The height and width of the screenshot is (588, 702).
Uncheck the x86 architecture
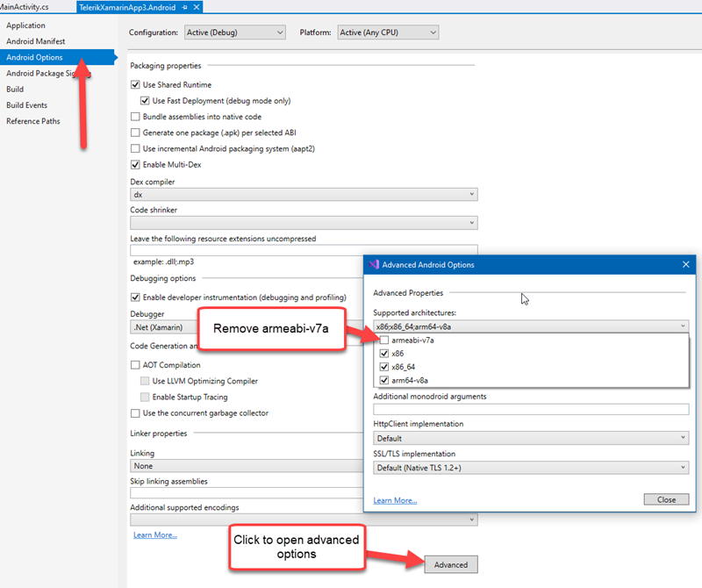384,354
